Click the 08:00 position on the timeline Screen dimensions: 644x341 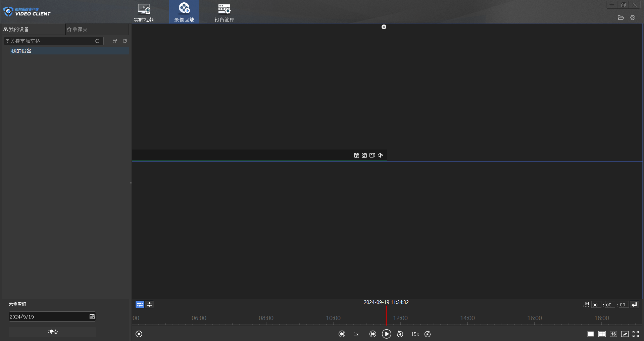point(266,318)
